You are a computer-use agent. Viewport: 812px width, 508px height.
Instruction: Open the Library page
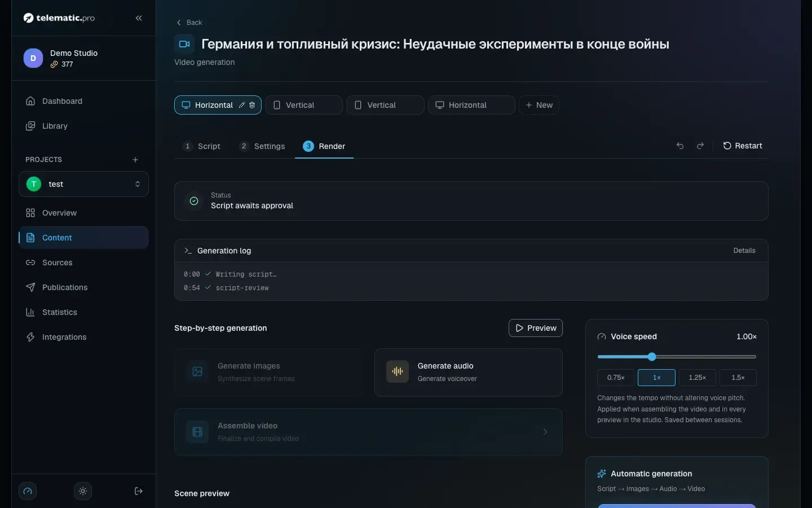point(83,126)
